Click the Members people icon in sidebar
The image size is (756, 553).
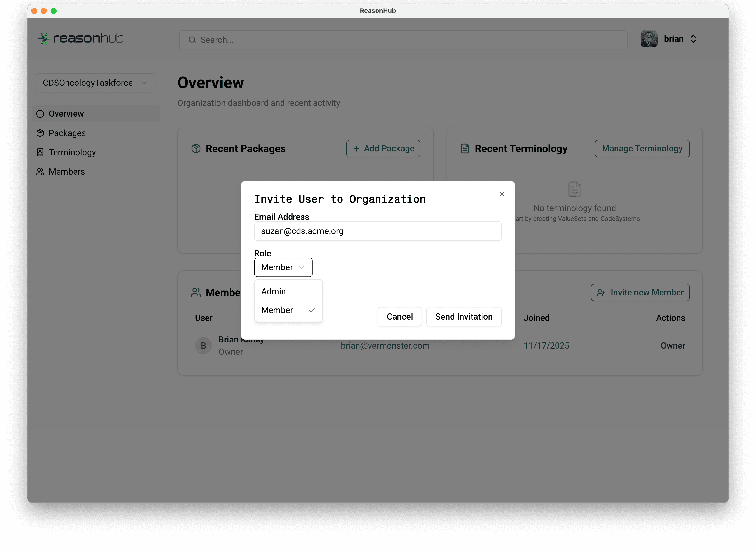coord(40,171)
